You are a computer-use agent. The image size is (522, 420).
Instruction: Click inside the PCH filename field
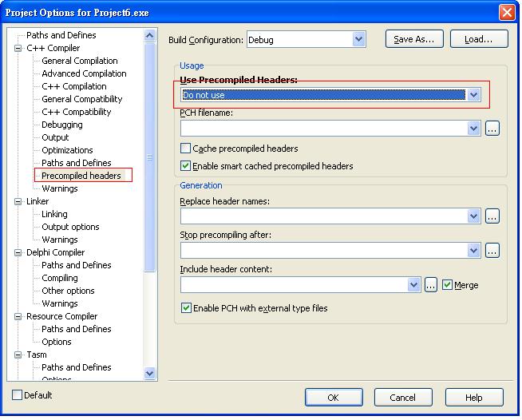point(323,129)
